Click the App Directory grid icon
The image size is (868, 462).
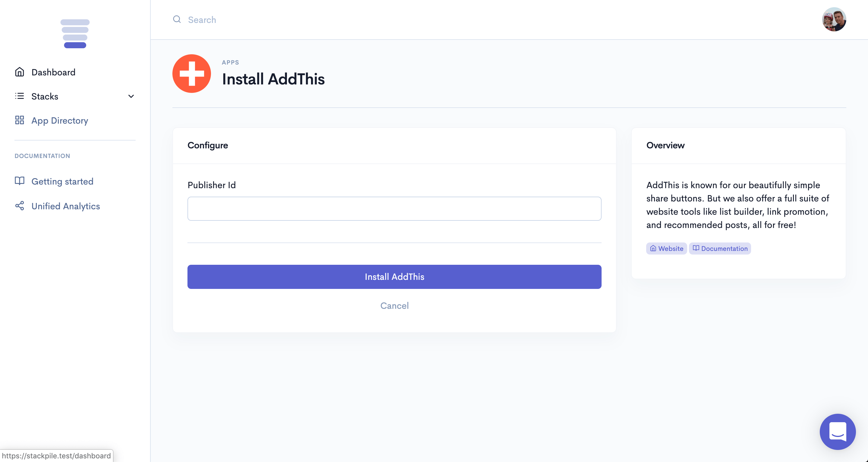tap(20, 120)
